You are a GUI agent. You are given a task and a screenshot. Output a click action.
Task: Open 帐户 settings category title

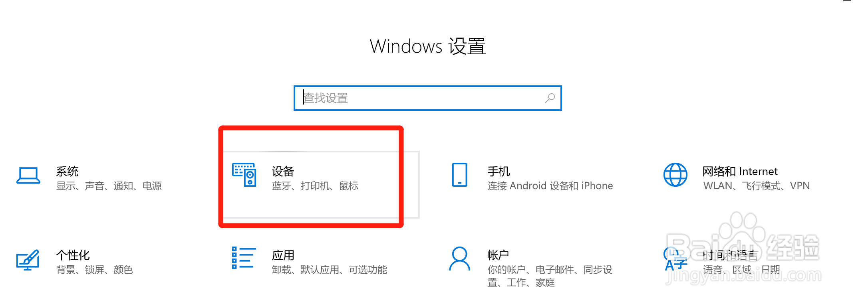pos(498,255)
